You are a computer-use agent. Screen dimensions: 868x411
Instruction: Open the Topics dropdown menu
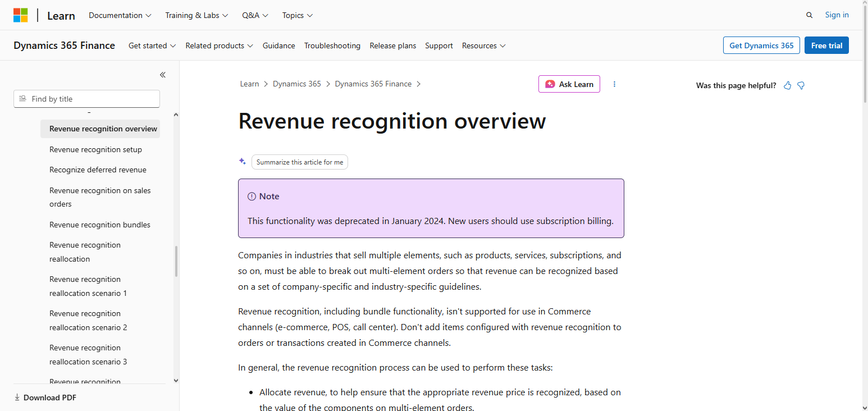(x=298, y=15)
